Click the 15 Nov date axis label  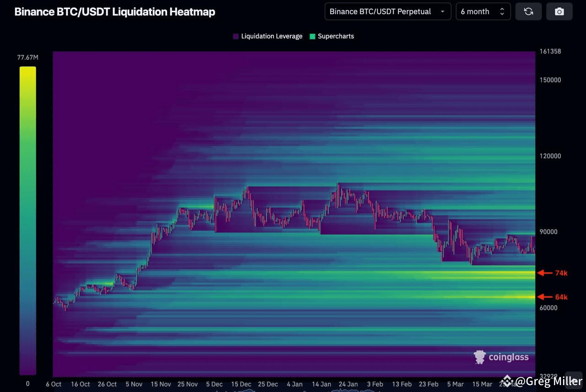tap(161, 384)
